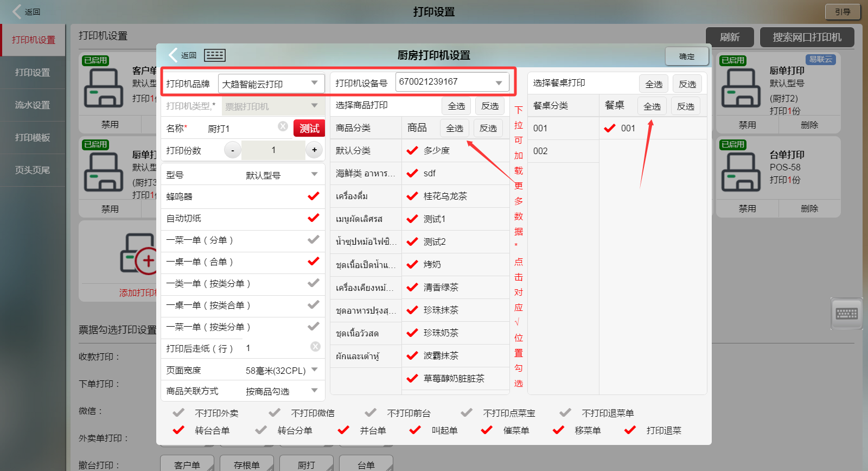Image resolution: width=868 pixels, height=471 pixels.
Task: Decrease print copies with minus button
Action: tap(233, 150)
